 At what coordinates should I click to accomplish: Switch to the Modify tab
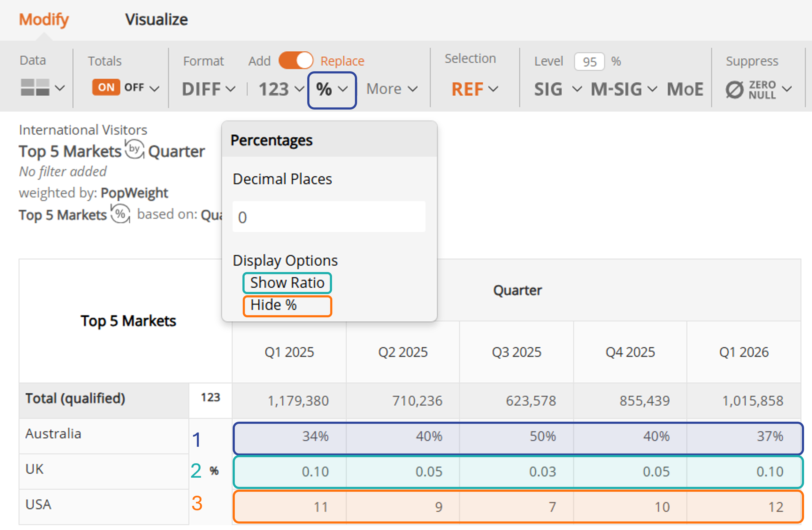point(44,20)
